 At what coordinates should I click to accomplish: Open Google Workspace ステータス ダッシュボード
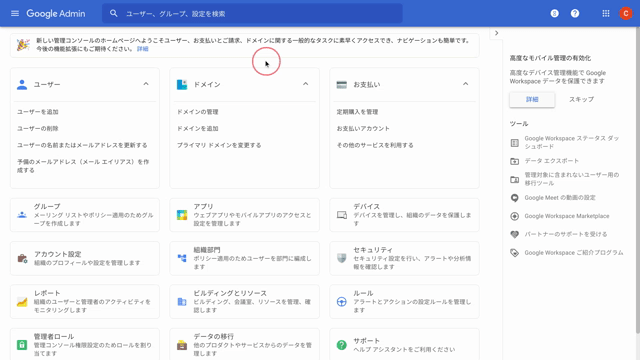pos(571,142)
